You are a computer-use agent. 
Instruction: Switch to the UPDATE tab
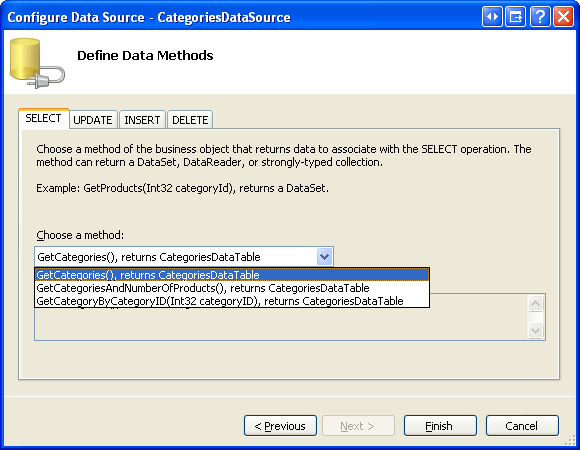[93, 120]
